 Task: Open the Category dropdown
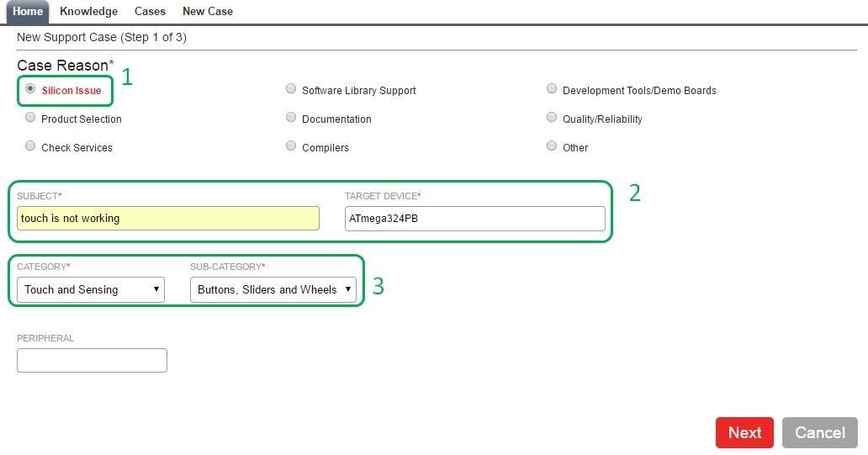click(x=91, y=289)
